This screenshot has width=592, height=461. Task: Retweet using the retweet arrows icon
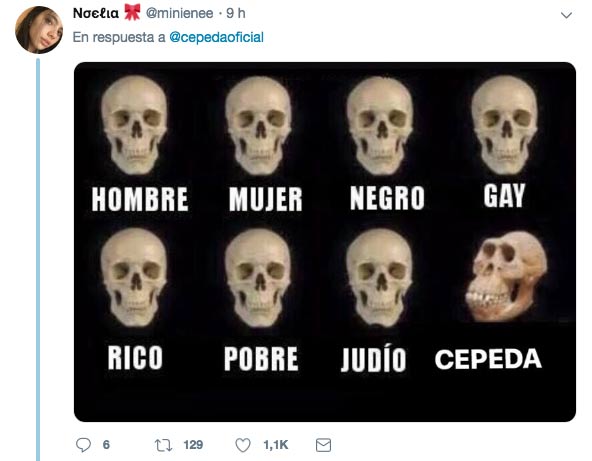point(163,445)
